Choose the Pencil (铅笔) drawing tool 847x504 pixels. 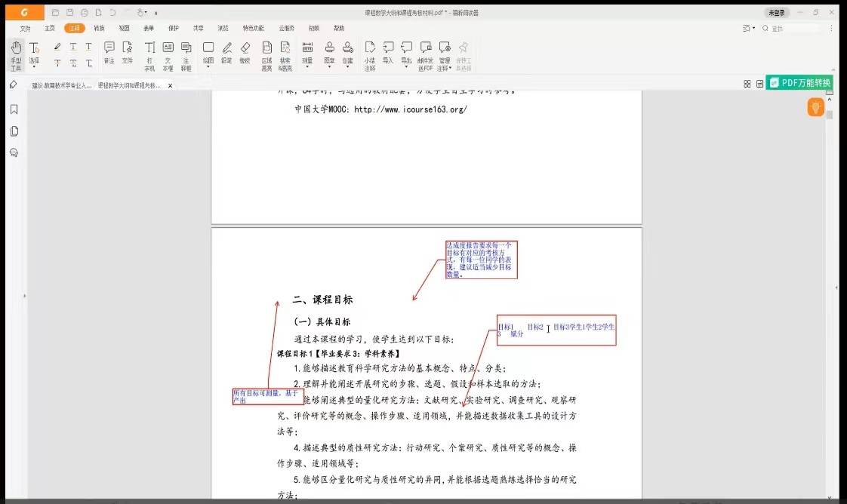click(x=226, y=54)
